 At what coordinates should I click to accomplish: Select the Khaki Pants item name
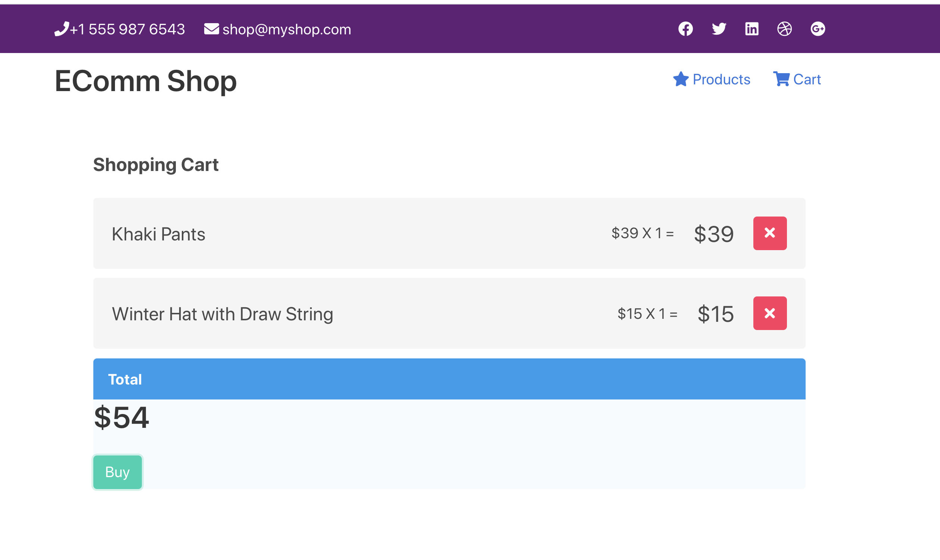(x=159, y=234)
